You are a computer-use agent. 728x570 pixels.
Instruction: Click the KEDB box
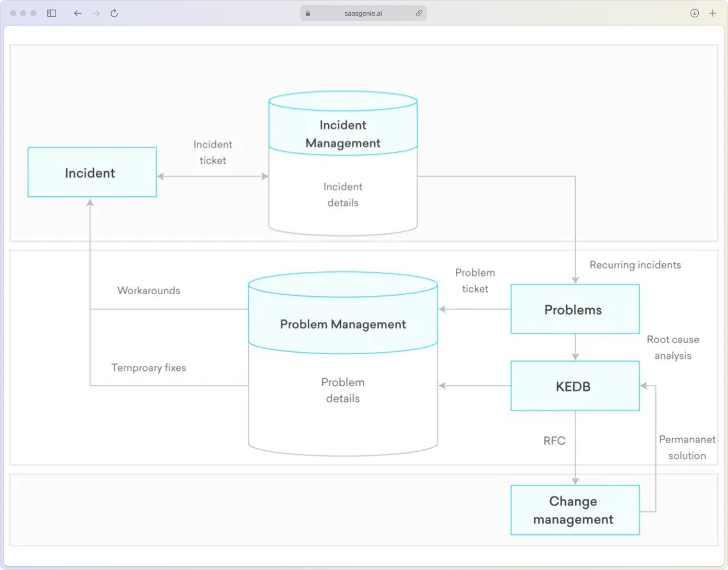tap(574, 386)
